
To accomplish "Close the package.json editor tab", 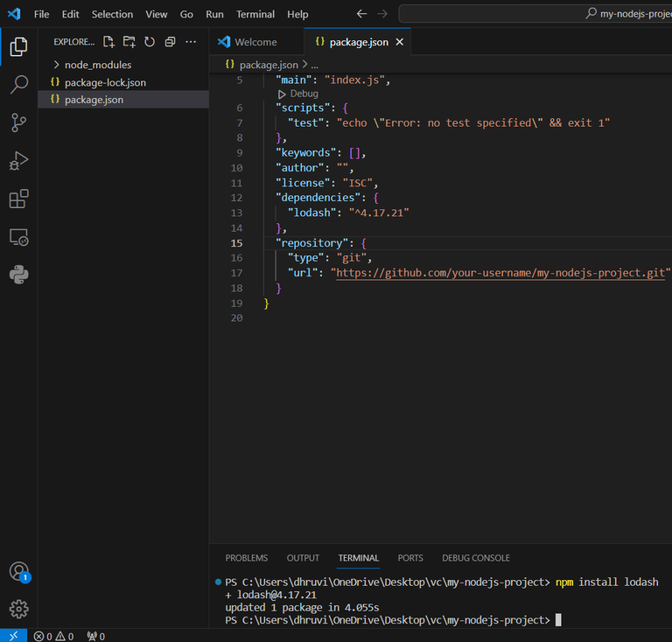I will coord(400,42).
